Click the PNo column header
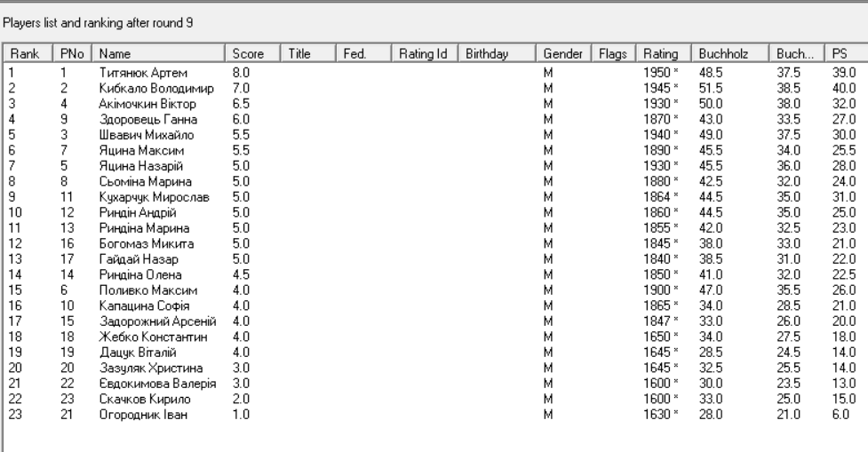 point(75,53)
